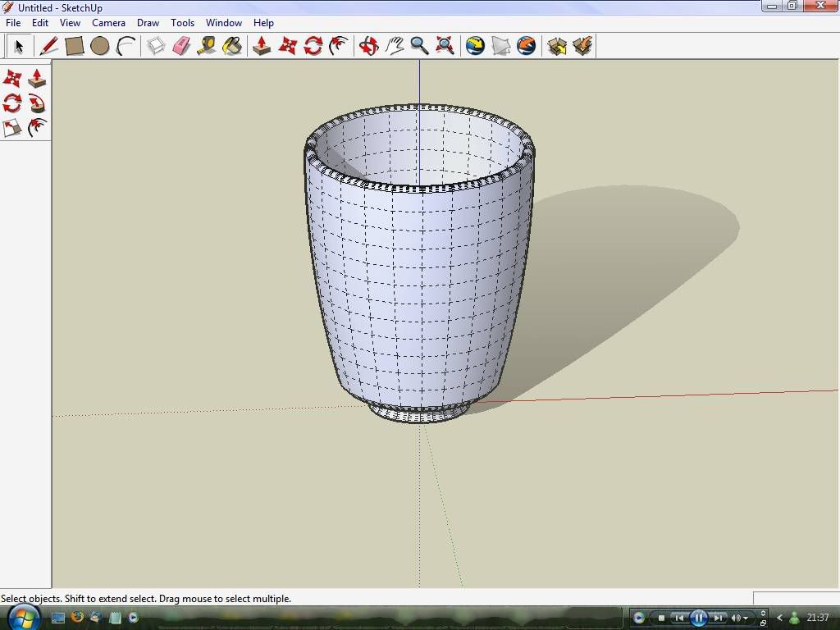Viewport: 840px width, 630px height.
Task: Select the Paint Bucket tool
Action: pyautogui.click(x=233, y=46)
